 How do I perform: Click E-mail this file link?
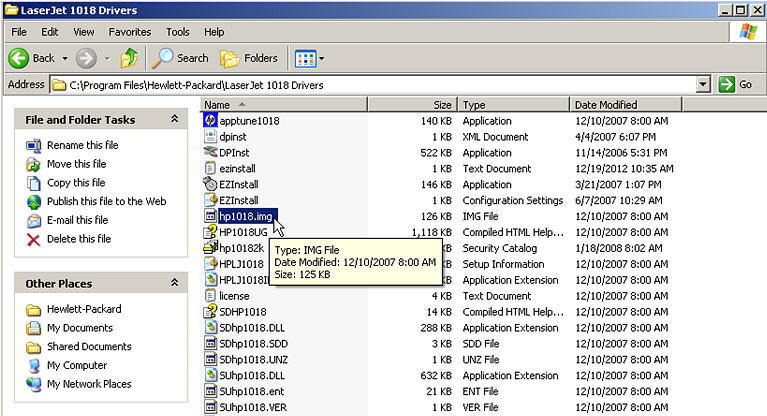(77, 220)
